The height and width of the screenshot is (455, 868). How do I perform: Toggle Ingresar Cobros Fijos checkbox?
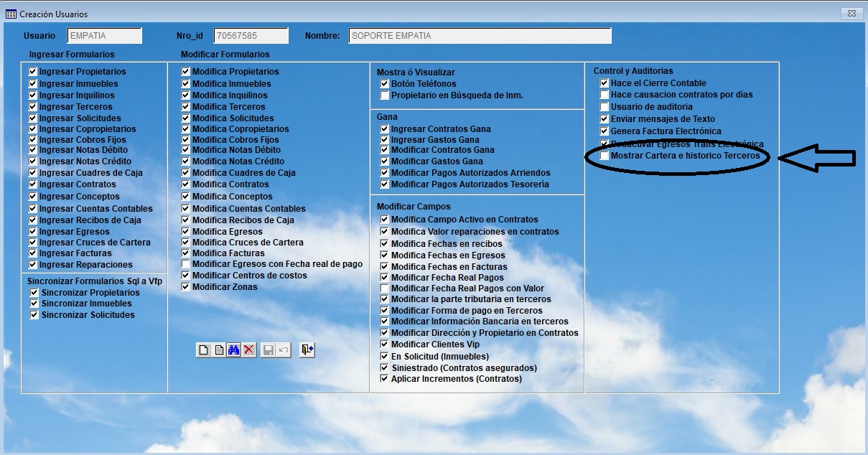click(x=33, y=140)
